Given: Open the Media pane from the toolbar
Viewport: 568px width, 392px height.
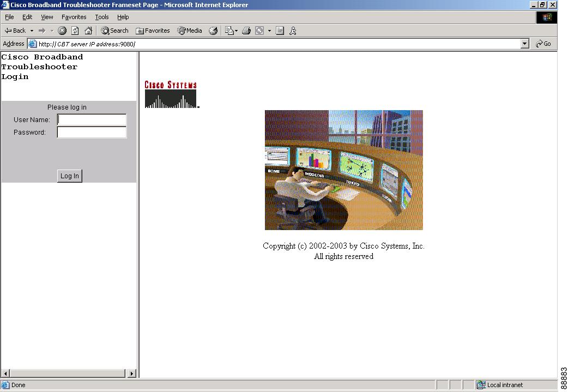Looking at the screenshot, I should tap(190, 31).
